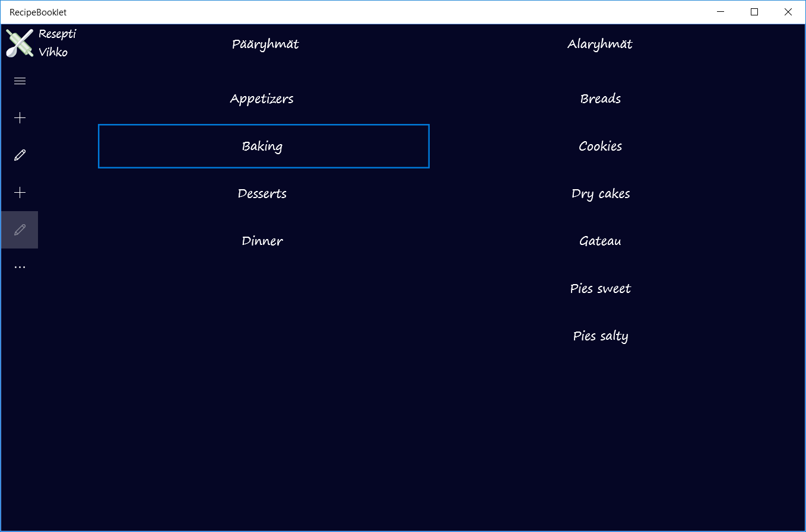This screenshot has width=806, height=532.
Task: Edit the selected main group using the pencil icon
Action: [x=20, y=154]
